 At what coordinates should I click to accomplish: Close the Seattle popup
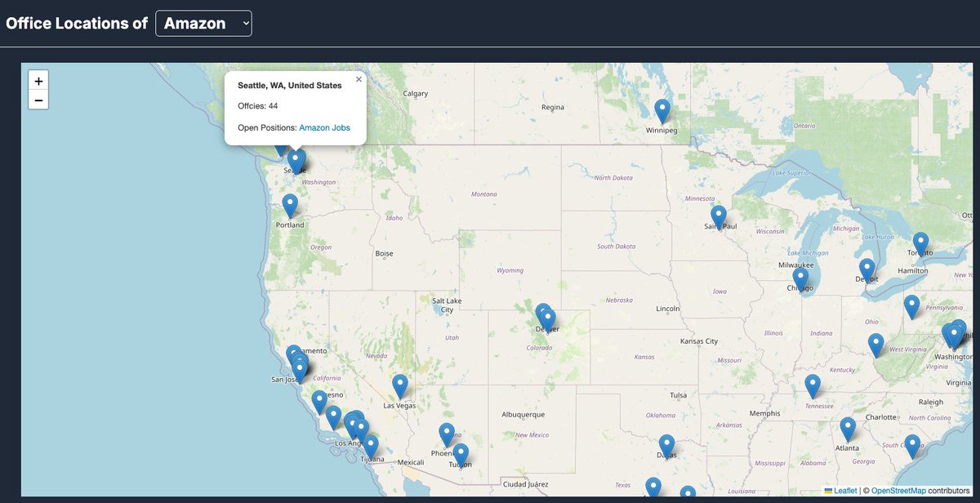[x=359, y=79]
